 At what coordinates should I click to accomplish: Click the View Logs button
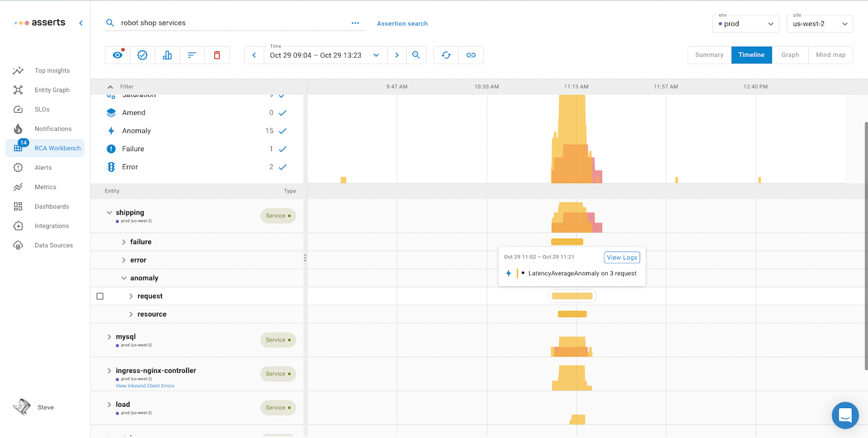[622, 257]
